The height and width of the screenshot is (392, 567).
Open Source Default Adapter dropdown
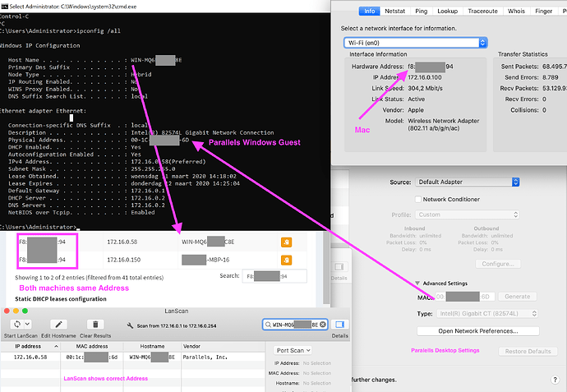coord(468,182)
